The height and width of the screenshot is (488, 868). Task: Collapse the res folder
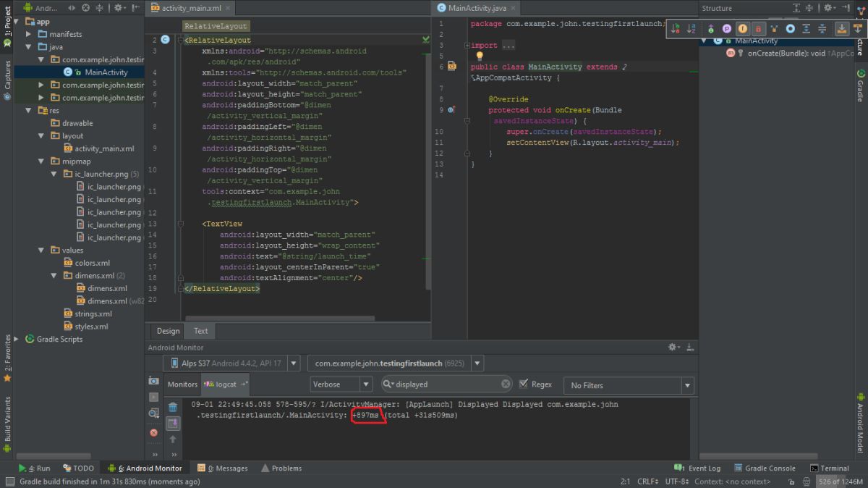pos(28,110)
